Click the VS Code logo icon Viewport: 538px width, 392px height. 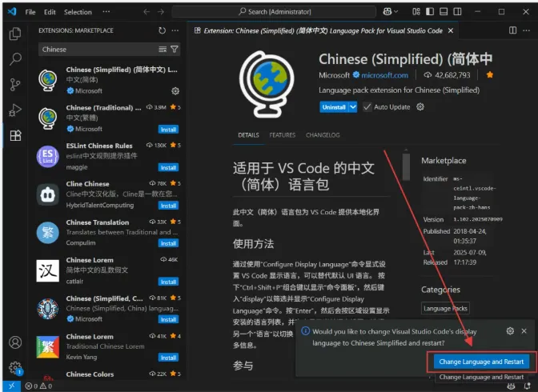coord(12,12)
